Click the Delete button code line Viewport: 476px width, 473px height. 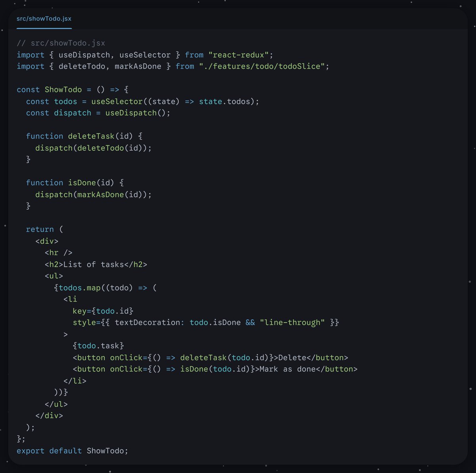click(x=210, y=357)
